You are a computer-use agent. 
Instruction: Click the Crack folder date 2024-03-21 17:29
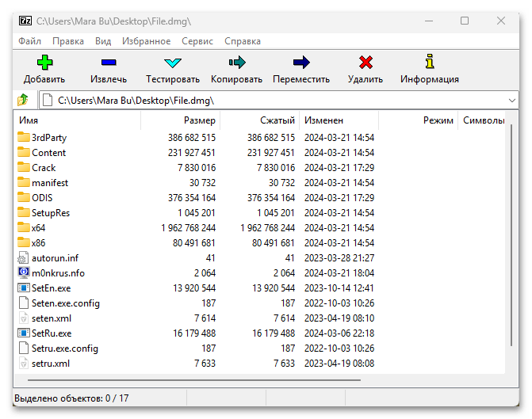point(339,167)
